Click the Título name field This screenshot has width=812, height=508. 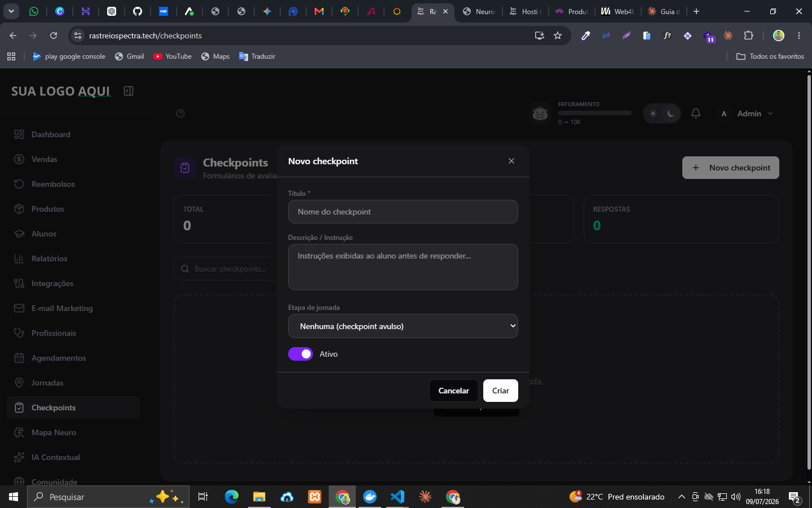click(403, 212)
